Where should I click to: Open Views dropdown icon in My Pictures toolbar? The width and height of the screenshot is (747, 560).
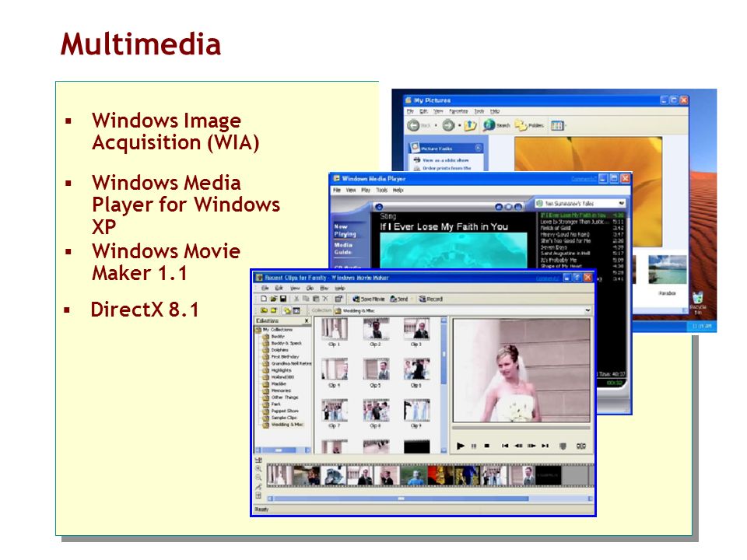558,125
